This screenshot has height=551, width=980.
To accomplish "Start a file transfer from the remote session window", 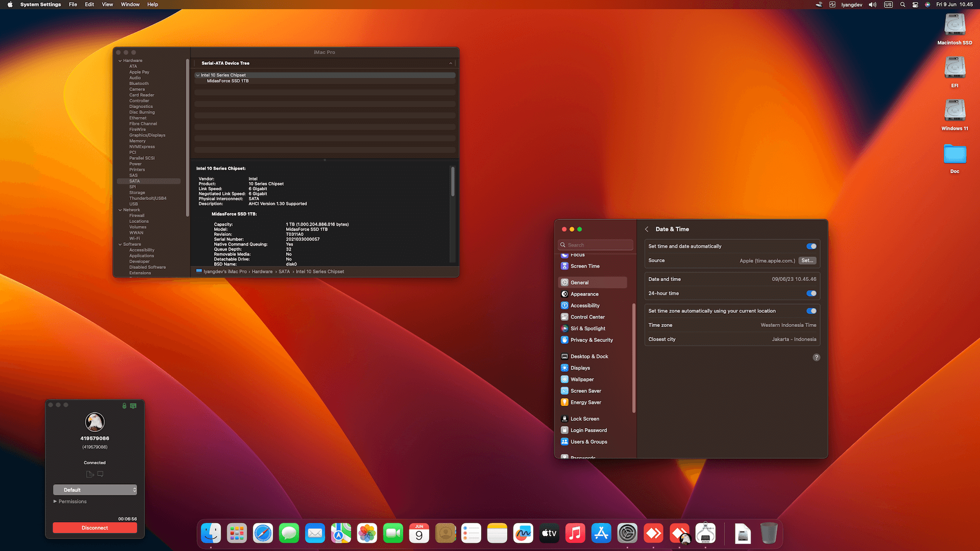I will coord(90,474).
